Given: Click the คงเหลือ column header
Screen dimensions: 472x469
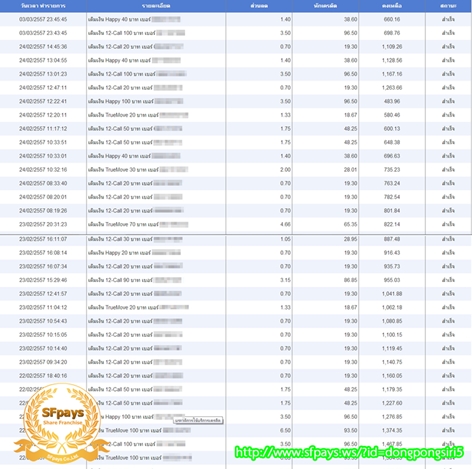Looking at the screenshot, I should (392, 6).
